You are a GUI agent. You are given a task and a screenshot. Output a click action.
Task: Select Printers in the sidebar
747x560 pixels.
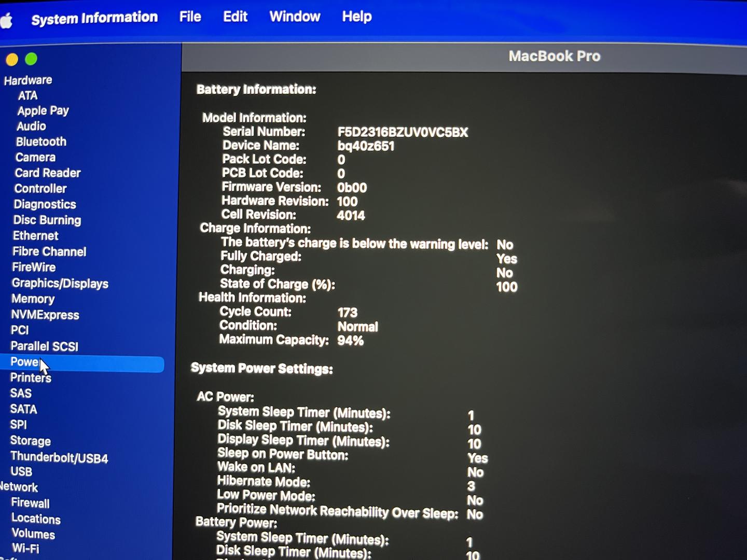click(31, 378)
